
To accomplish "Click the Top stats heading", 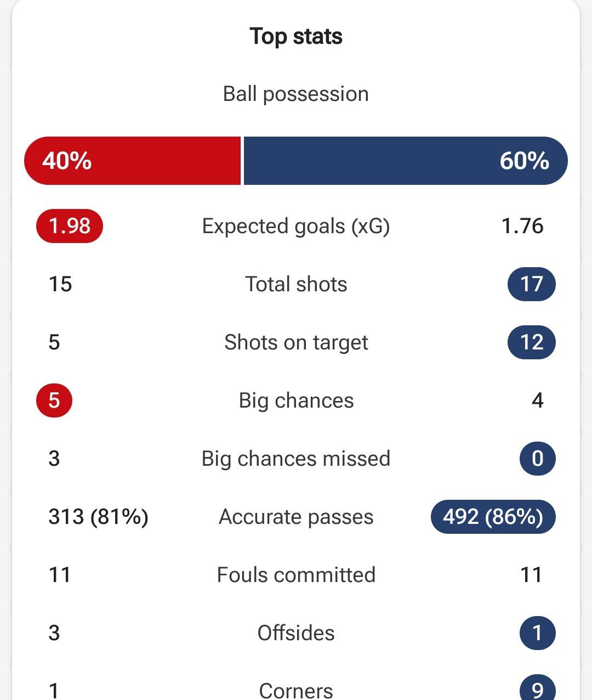I will coord(296,37).
